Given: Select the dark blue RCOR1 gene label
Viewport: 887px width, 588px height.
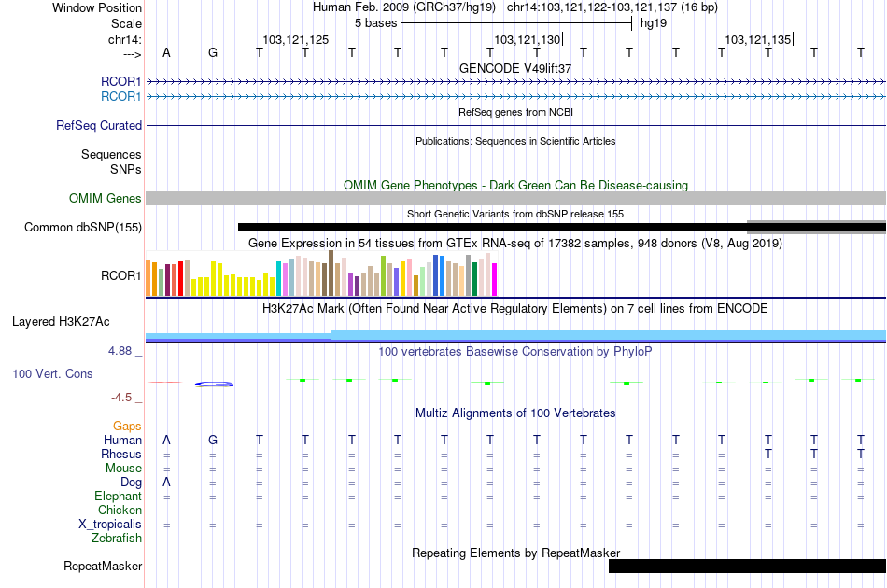Looking at the screenshot, I should [x=120, y=81].
